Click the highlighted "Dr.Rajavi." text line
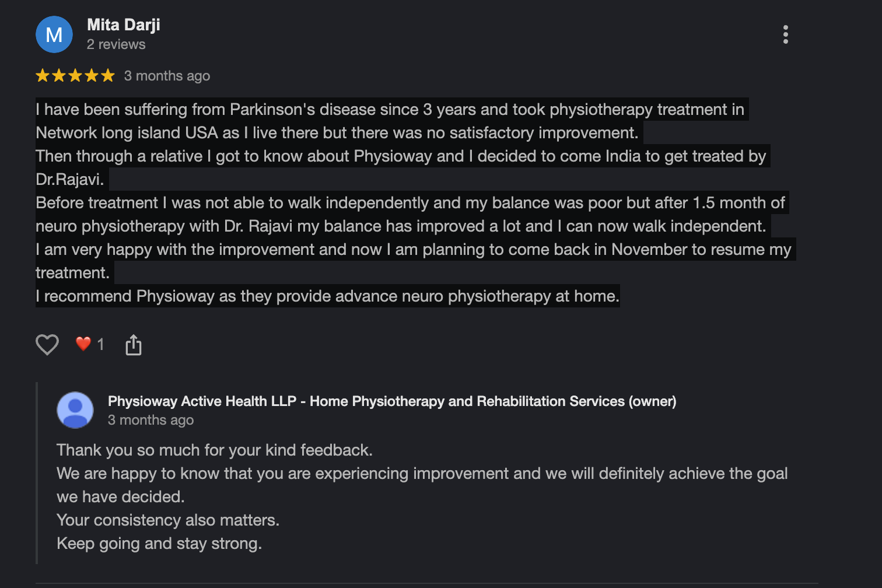Screen dimensions: 882x588 pyautogui.click(x=70, y=180)
